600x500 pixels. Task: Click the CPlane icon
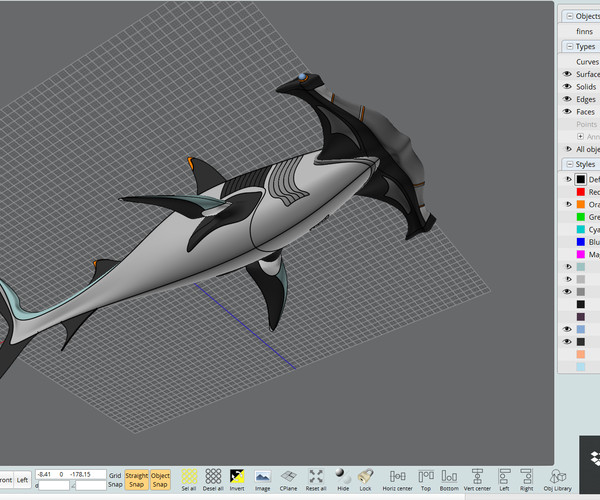click(x=288, y=477)
